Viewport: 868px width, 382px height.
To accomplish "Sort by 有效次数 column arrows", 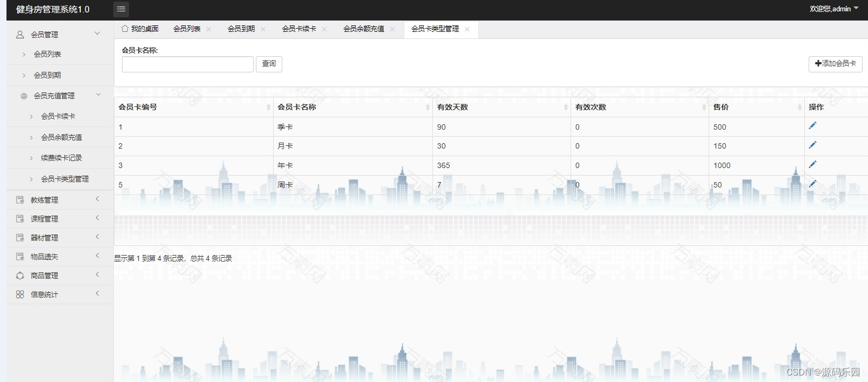I will click(704, 108).
